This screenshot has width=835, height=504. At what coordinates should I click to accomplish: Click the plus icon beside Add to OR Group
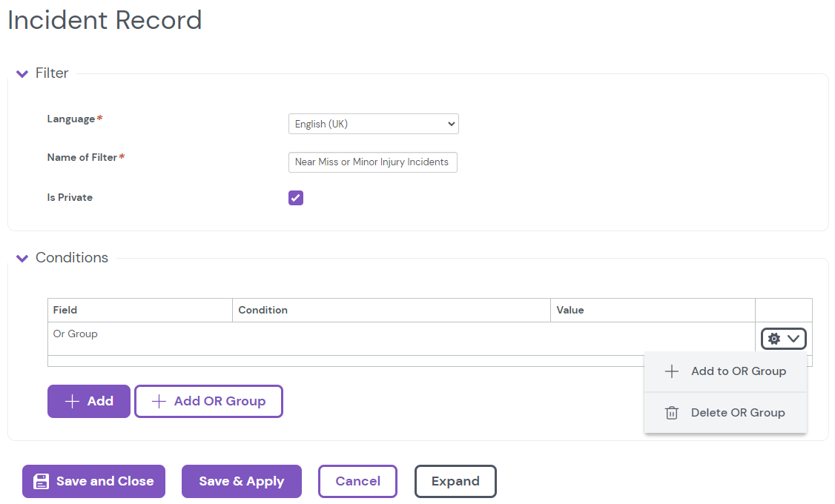[672, 371]
